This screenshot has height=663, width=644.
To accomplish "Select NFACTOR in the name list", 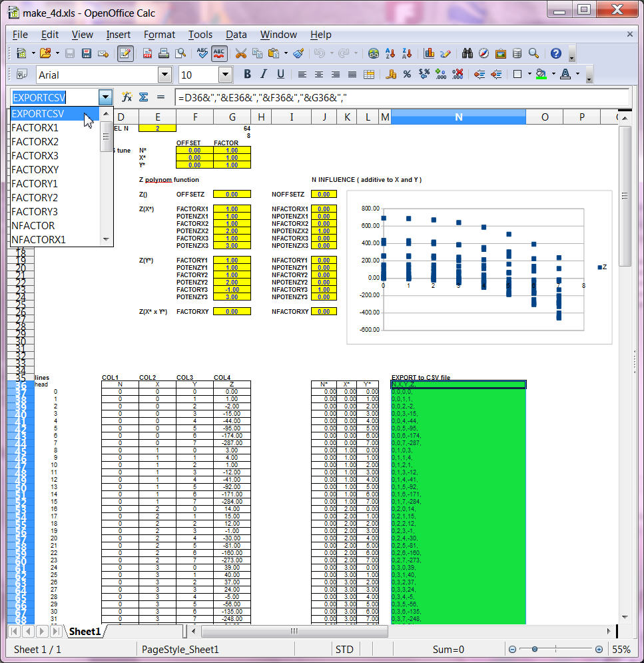I will click(x=33, y=226).
